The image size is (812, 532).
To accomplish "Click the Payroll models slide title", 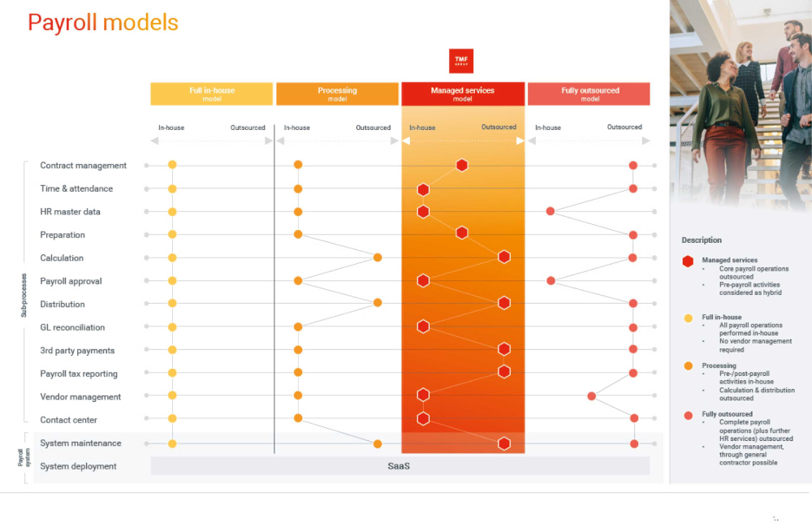I will click(103, 22).
